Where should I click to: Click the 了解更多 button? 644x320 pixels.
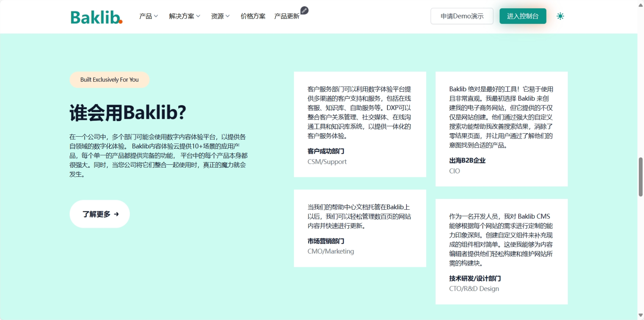click(x=100, y=214)
